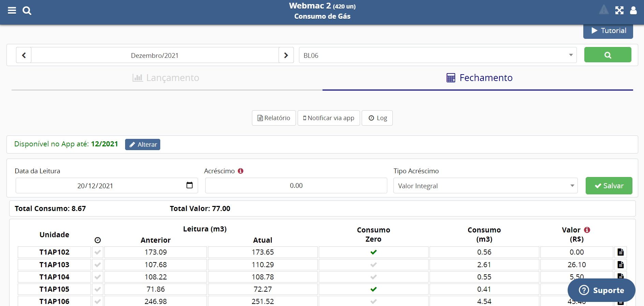Enable Consumo Zero check for T1AP104
The image size is (644, 306).
(373, 277)
